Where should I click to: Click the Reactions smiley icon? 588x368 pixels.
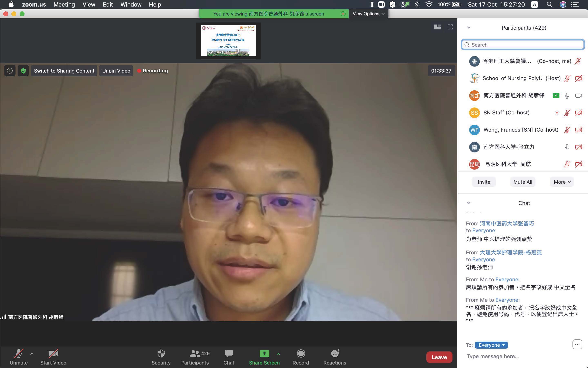coord(335,354)
